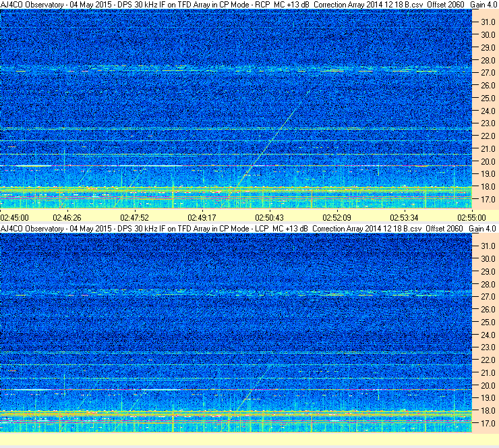Click 20.0 on the RCP frequency axis
Viewport: 499px width, 448px height.
pos(488,162)
